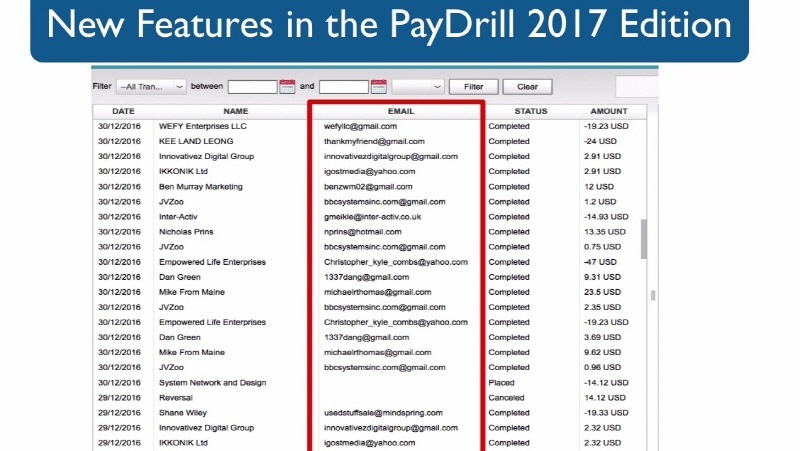Screen dimensions: 800x451
Task: Select the Reversal row name
Action: click(x=176, y=397)
